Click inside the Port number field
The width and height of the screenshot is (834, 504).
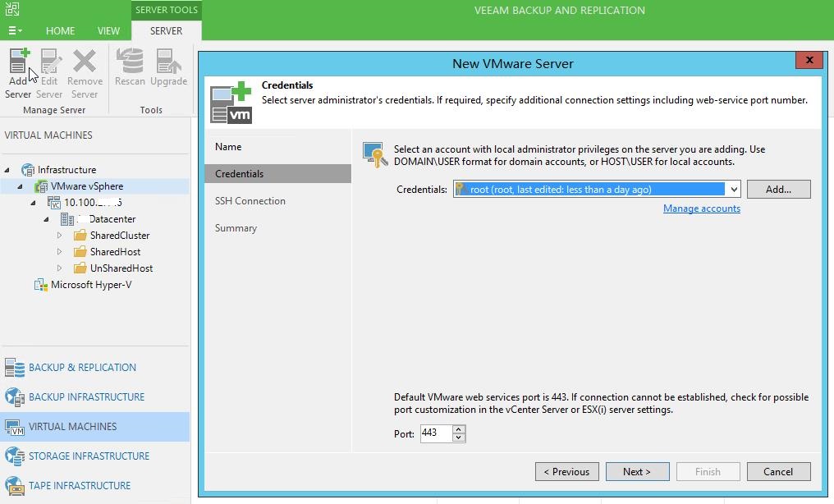[436, 433]
